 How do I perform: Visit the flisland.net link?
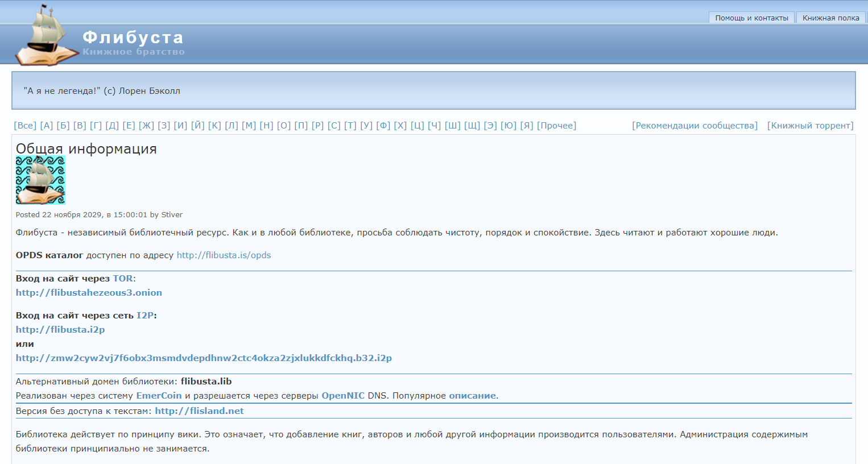[199, 411]
